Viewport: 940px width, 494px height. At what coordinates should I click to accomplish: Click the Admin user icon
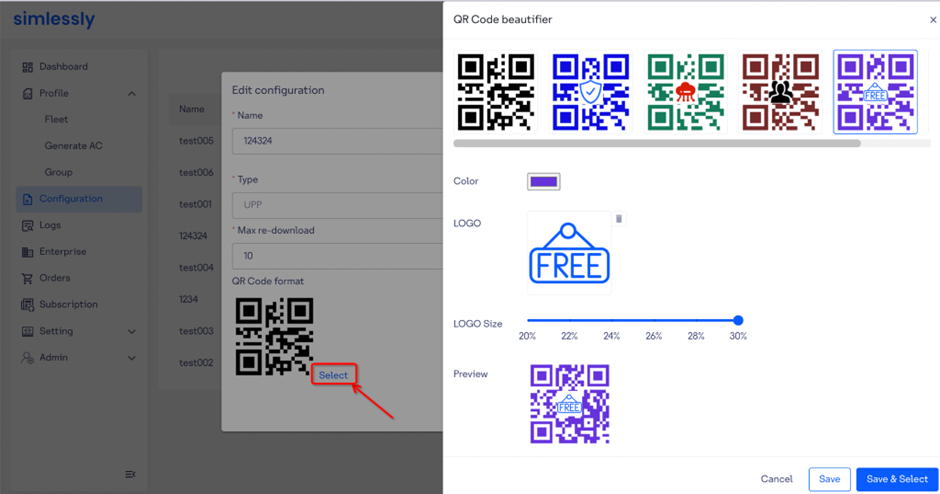coord(28,358)
